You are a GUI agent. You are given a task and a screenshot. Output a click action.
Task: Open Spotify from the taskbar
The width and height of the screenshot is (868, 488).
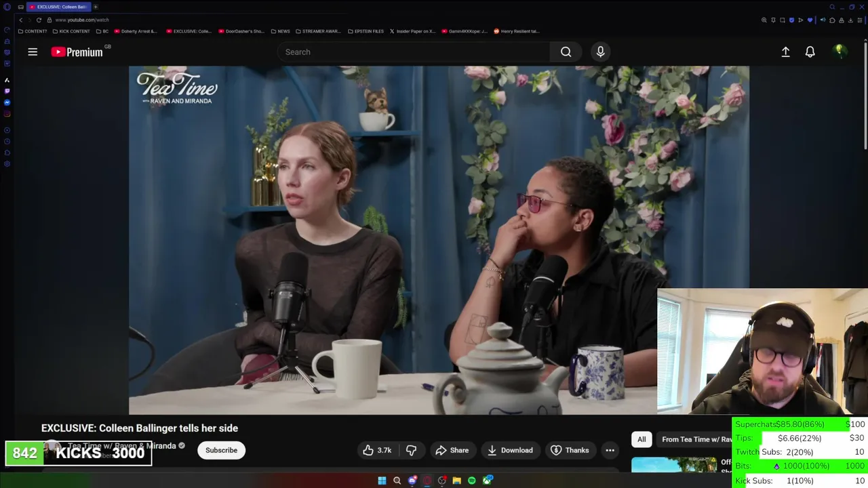pos(472,481)
